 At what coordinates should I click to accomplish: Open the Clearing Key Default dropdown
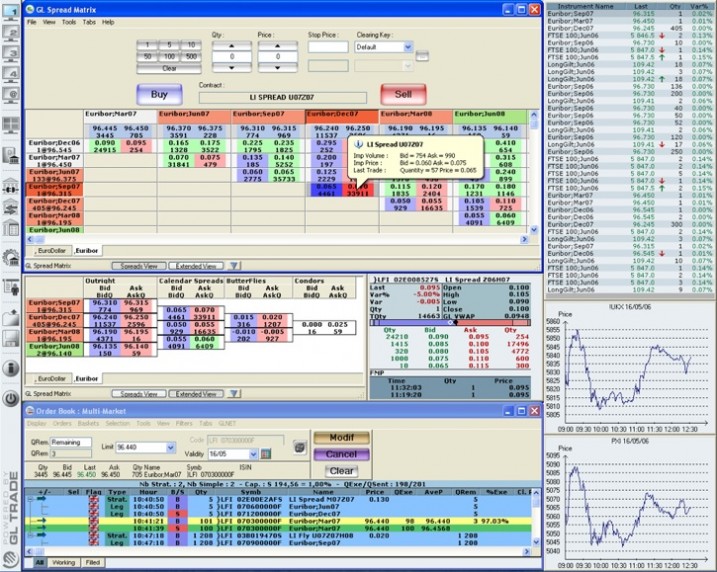tap(408, 47)
